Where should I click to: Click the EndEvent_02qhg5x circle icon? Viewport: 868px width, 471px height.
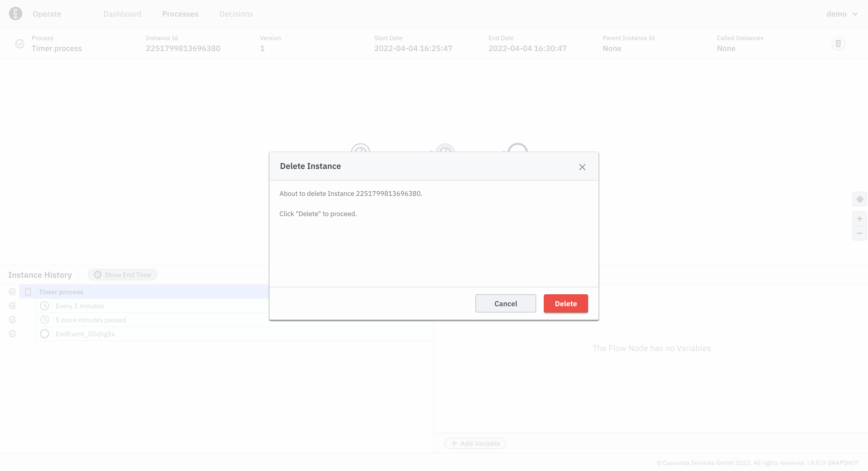45,334
